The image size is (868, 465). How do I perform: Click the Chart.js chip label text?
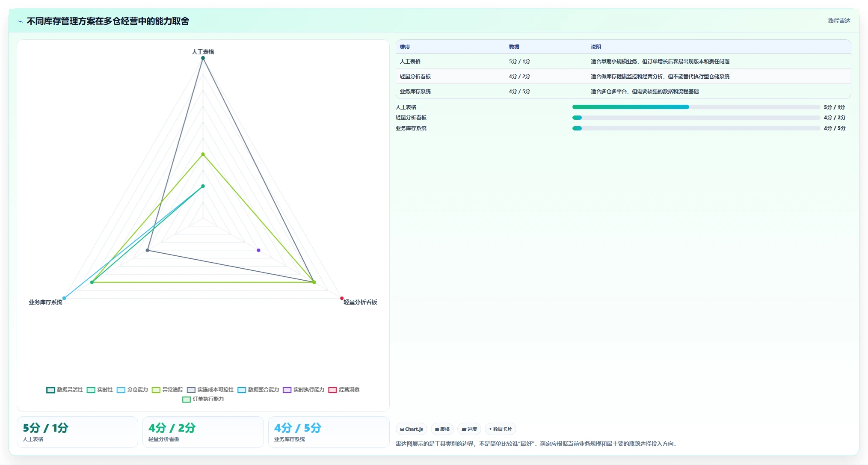pyautogui.click(x=414, y=429)
